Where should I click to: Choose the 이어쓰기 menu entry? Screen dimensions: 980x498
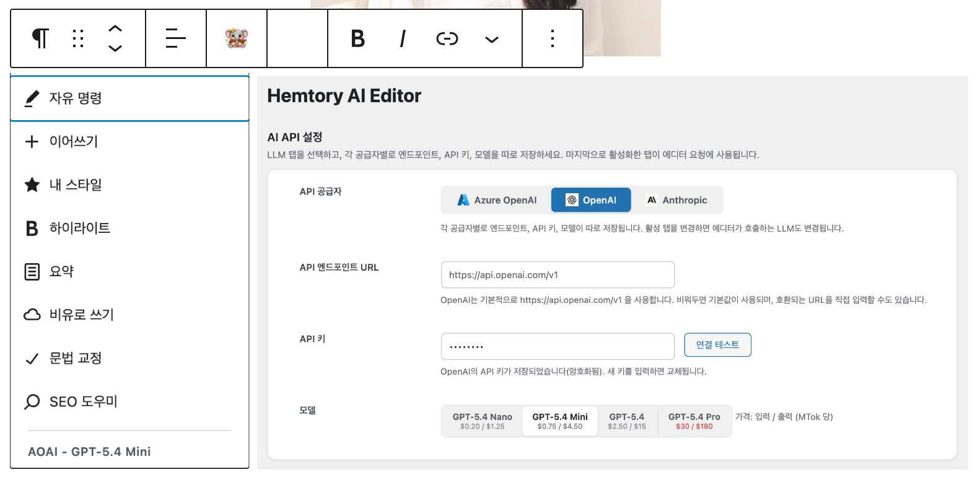point(129,141)
